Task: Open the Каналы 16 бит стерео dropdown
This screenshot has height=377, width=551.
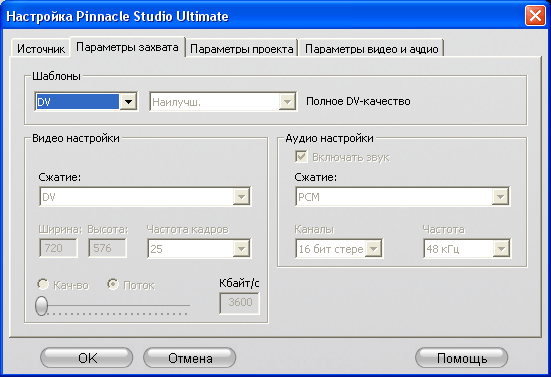Action: 339,249
